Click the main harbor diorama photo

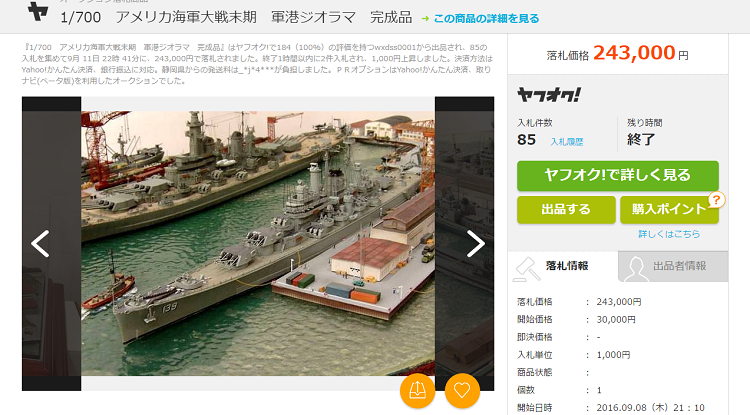pos(258,243)
